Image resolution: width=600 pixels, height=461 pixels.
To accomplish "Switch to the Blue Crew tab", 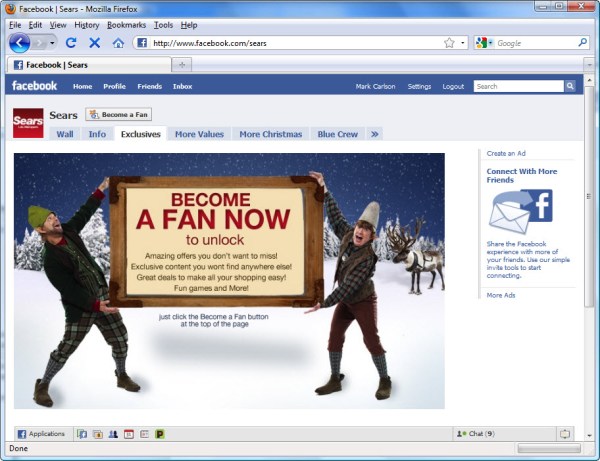I will click(338, 134).
